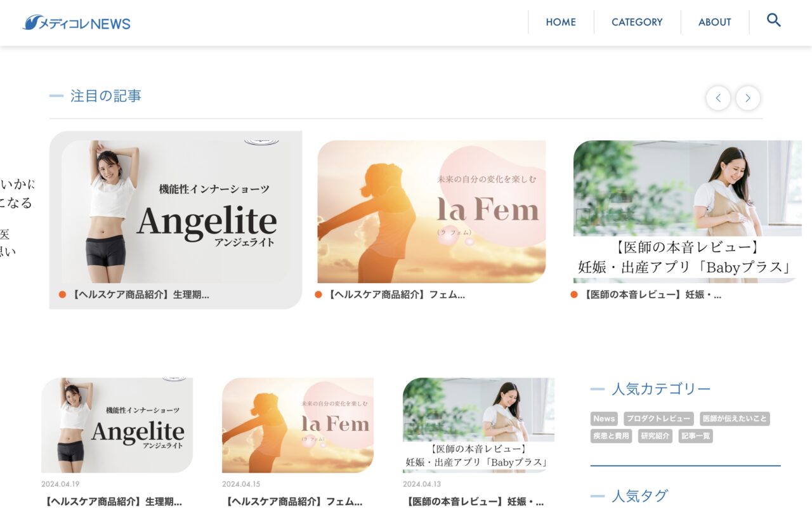
Task: Click the date 2024.04.15
Action: point(241,484)
